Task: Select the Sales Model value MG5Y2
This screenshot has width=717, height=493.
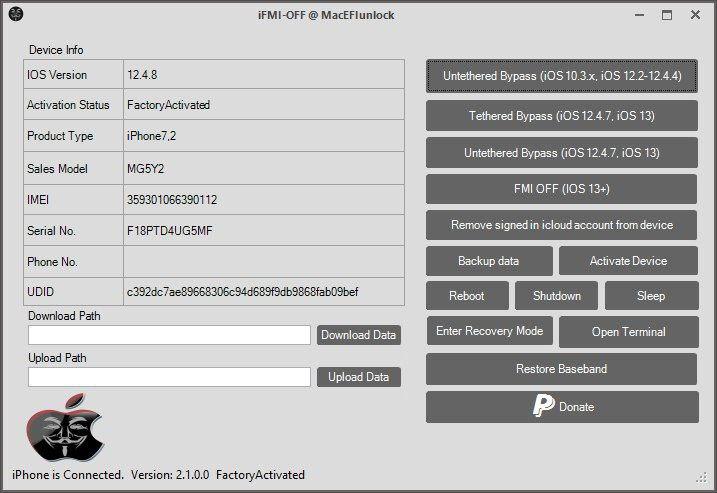Action: click(x=264, y=168)
